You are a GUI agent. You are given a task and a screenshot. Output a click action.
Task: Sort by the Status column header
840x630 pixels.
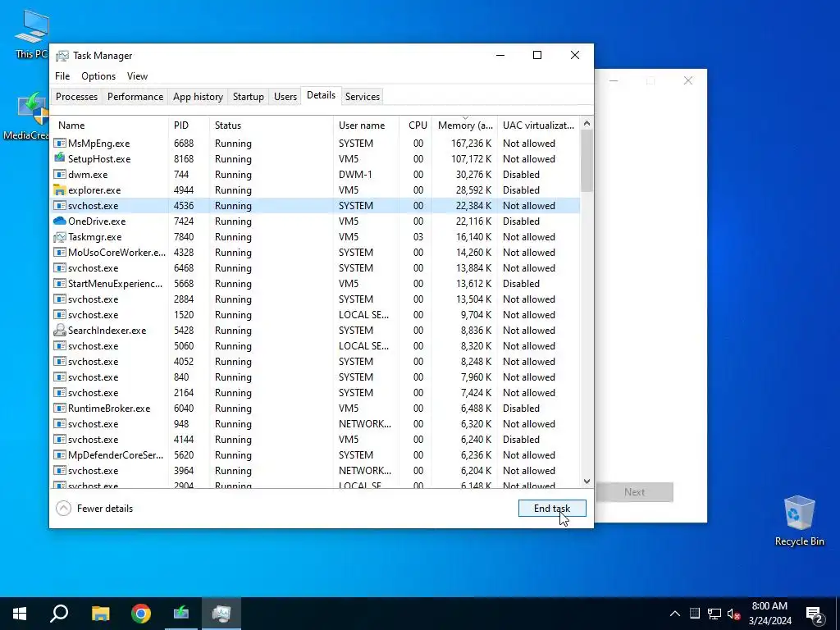271,126
